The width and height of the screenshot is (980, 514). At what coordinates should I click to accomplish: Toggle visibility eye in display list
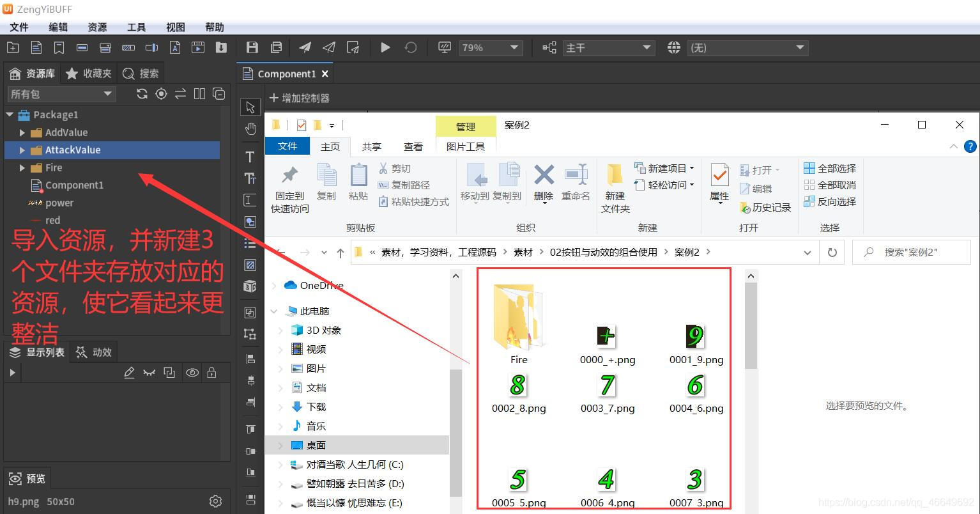(192, 373)
